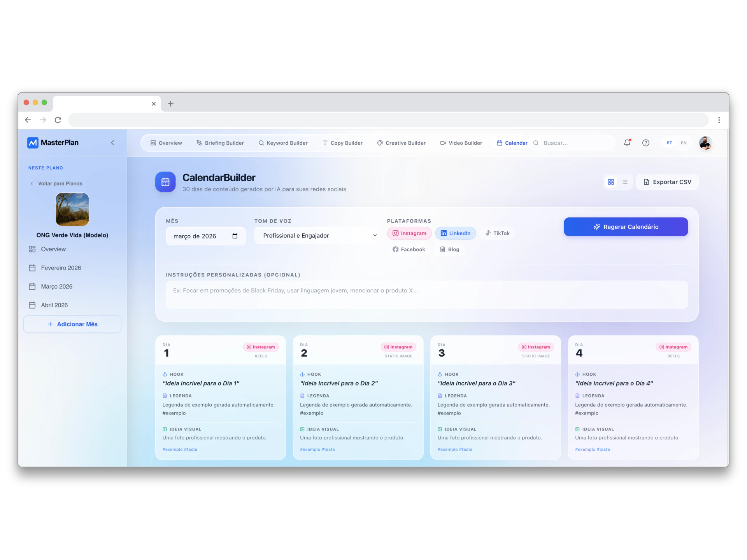
Task: Open the Creative Builder tab
Action: pyautogui.click(x=401, y=143)
